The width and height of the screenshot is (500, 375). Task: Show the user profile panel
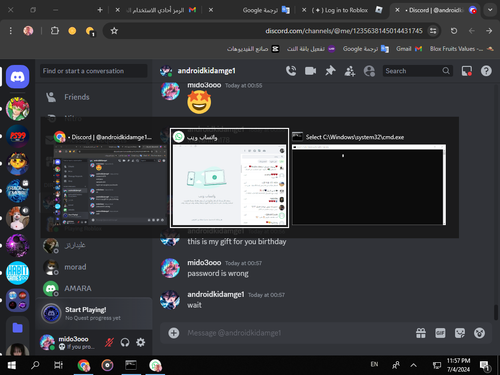pyautogui.click(x=369, y=71)
